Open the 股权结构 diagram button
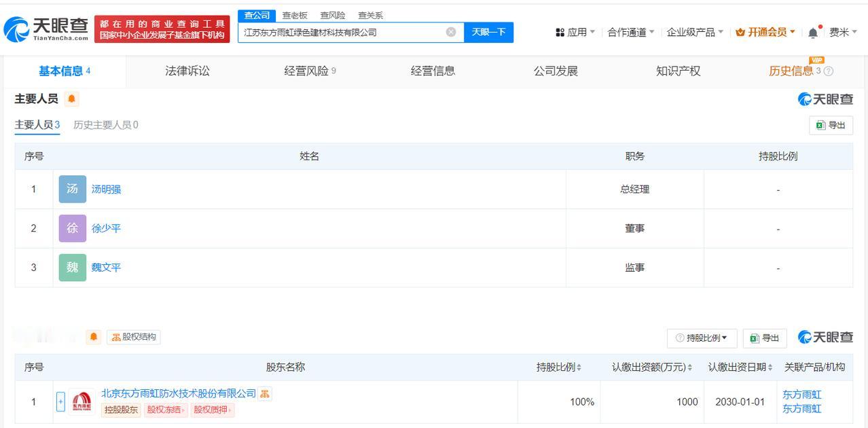 tap(134, 337)
